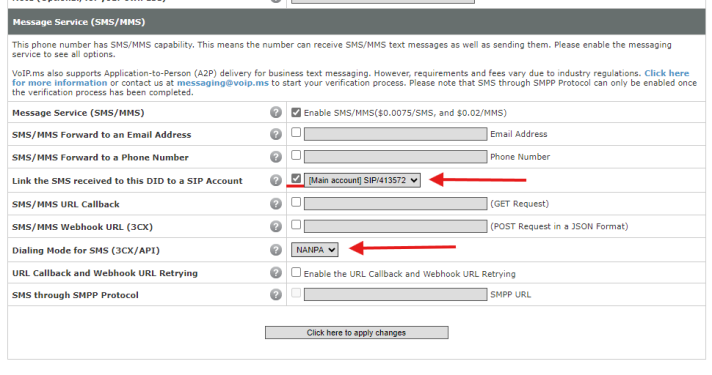Select the SMS/MMS Forward to an Email Address label
Screen dimensions: 712x375
102,134
